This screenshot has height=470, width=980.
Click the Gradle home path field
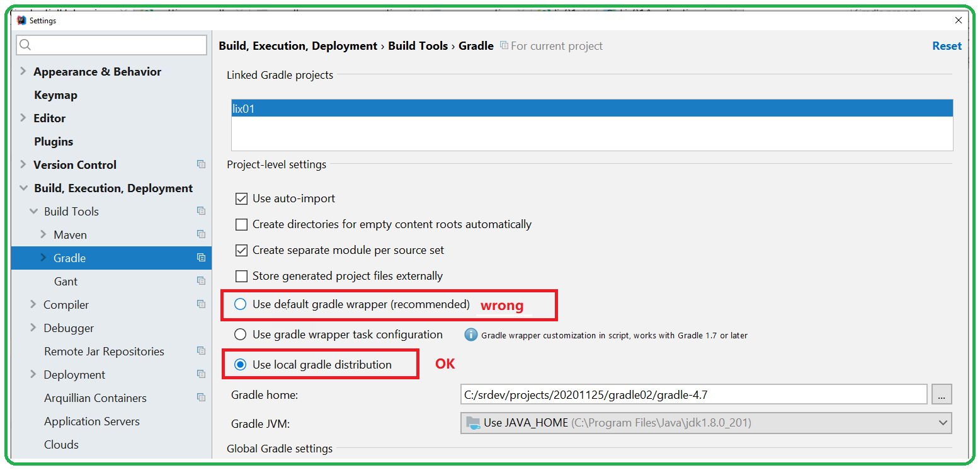[693, 395]
